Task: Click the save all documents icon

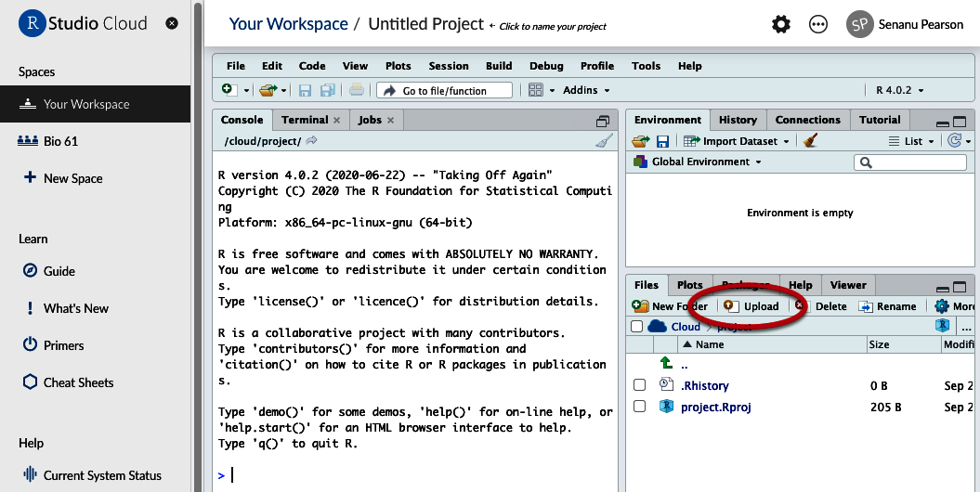Action: [x=328, y=91]
